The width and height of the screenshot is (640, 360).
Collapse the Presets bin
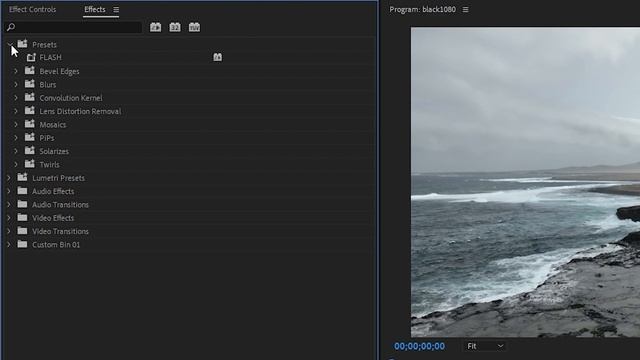pyautogui.click(x=9, y=44)
